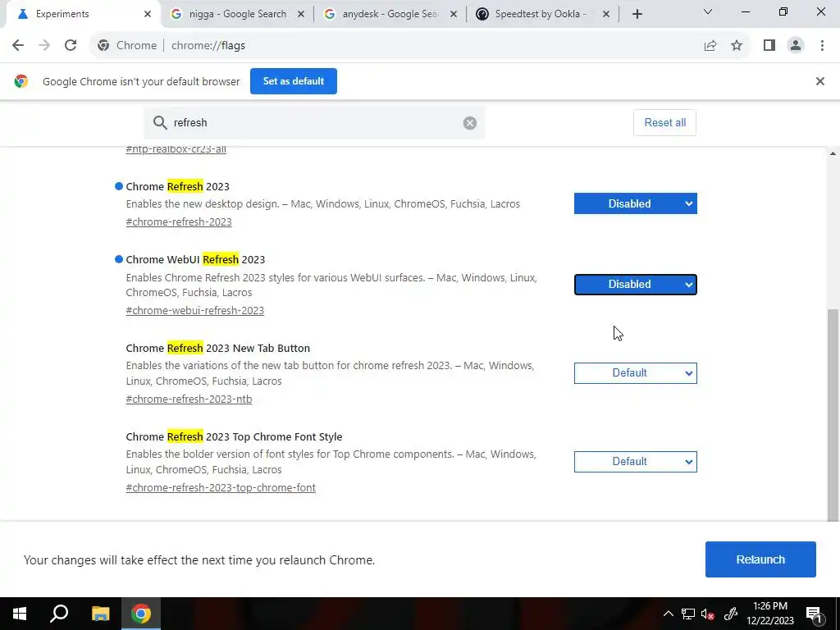Relaunch Chrome to apply changes
Screen dimensions: 840x630
760,559
